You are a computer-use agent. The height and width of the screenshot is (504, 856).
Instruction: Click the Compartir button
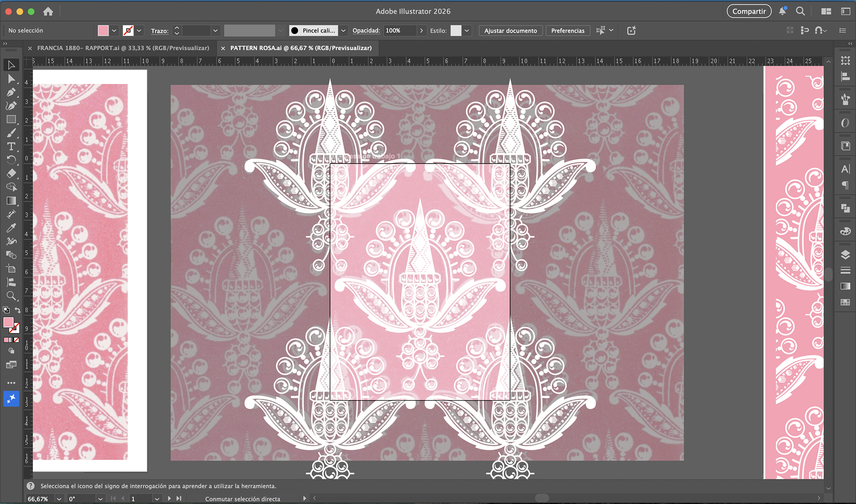pos(749,12)
